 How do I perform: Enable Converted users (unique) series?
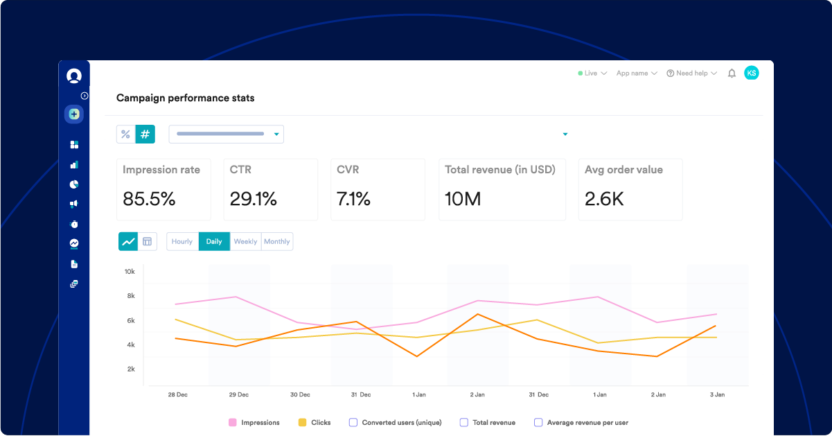point(353,423)
